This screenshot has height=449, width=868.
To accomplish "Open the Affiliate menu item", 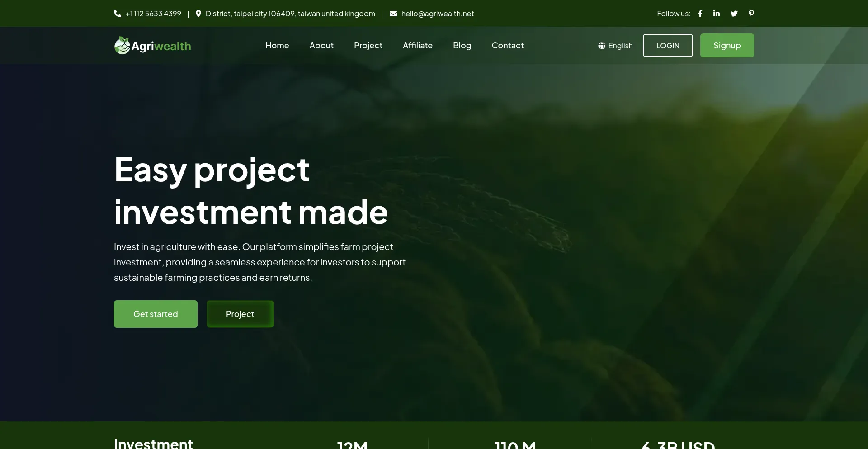I will [418, 45].
